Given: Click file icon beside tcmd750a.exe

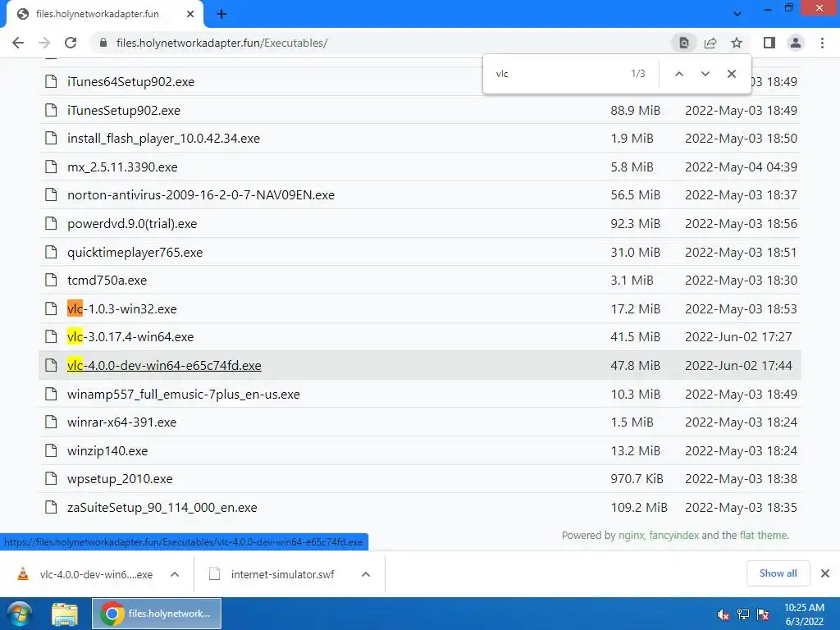Looking at the screenshot, I should 51,281.
